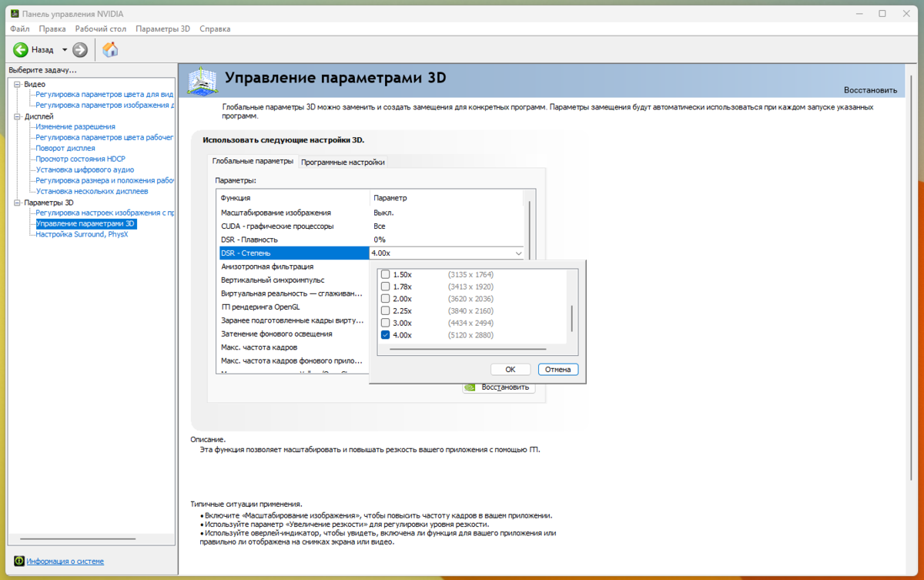The image size is (924, 580).
Task: Select the Макс. частота кадров row
Action: pos(293,347)
